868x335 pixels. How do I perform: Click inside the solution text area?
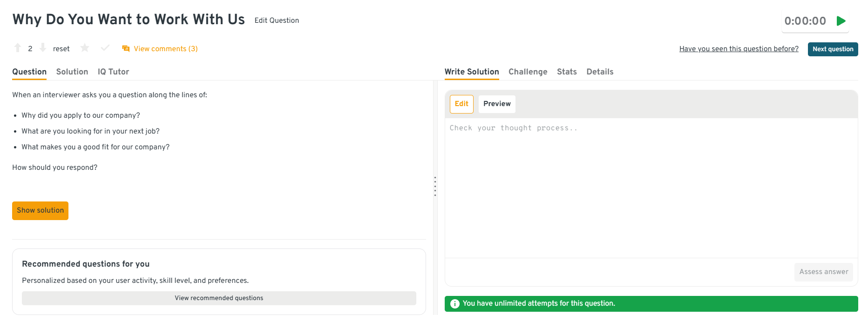click(651, 186)
